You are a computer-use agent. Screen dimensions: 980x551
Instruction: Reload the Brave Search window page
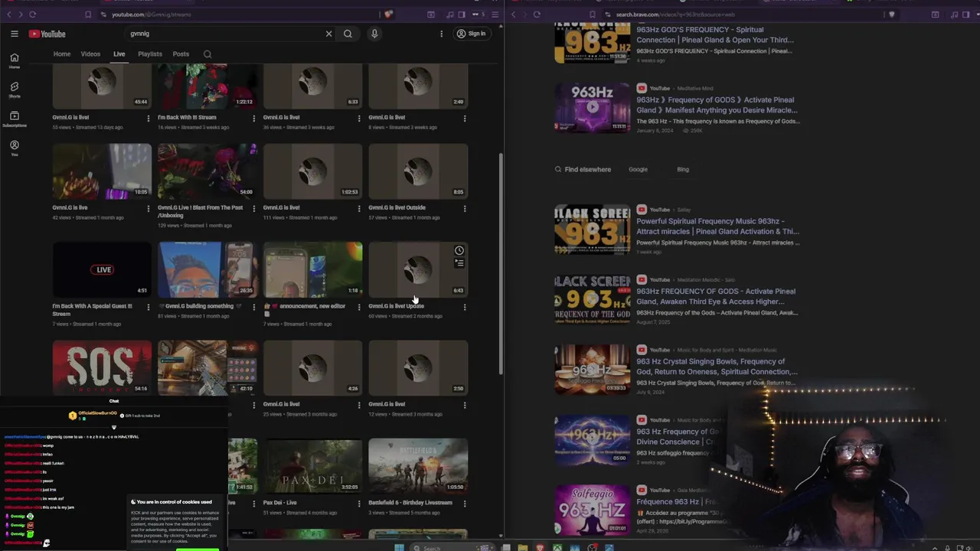click(x=537, y=15)
